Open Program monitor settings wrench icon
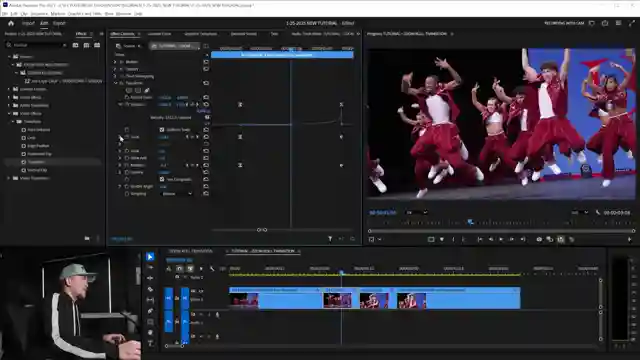Viewport: 640px width, 360px height. pyautogui.click(x=598, y=212)
